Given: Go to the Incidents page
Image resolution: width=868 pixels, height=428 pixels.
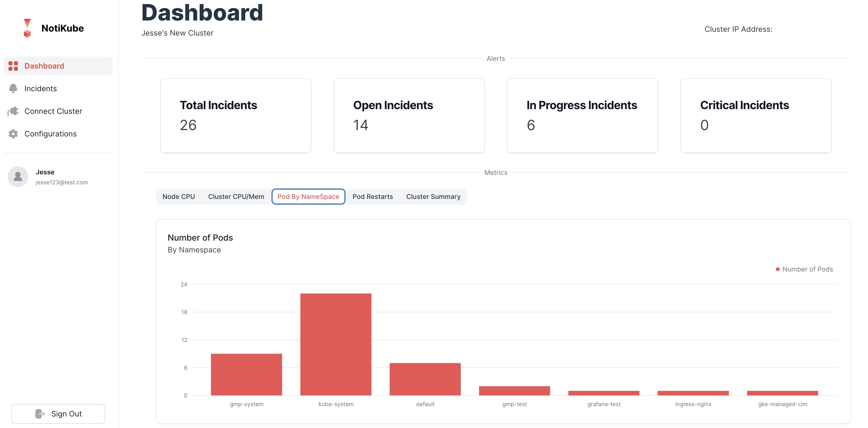Looking at the screenshot, I should (x=58, y=88).
